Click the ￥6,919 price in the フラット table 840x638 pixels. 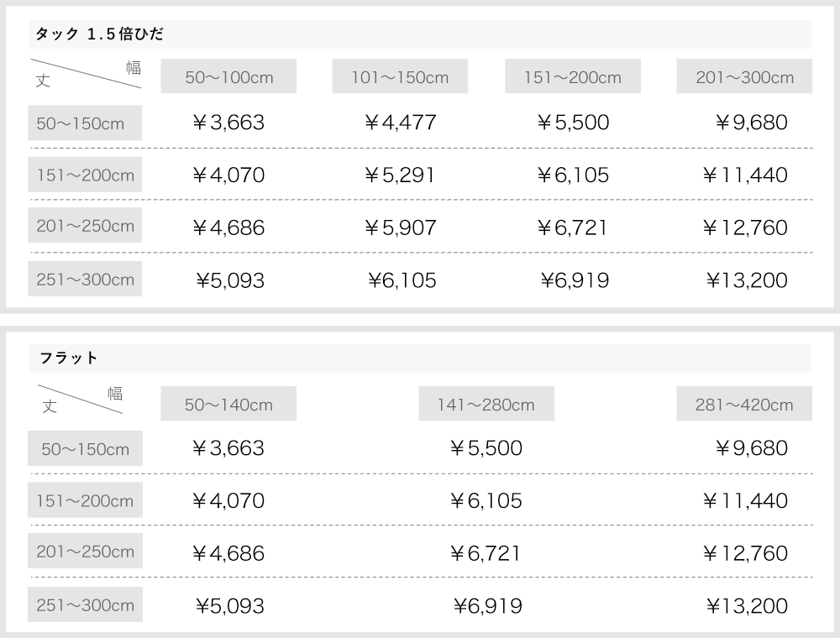[487, 606]
